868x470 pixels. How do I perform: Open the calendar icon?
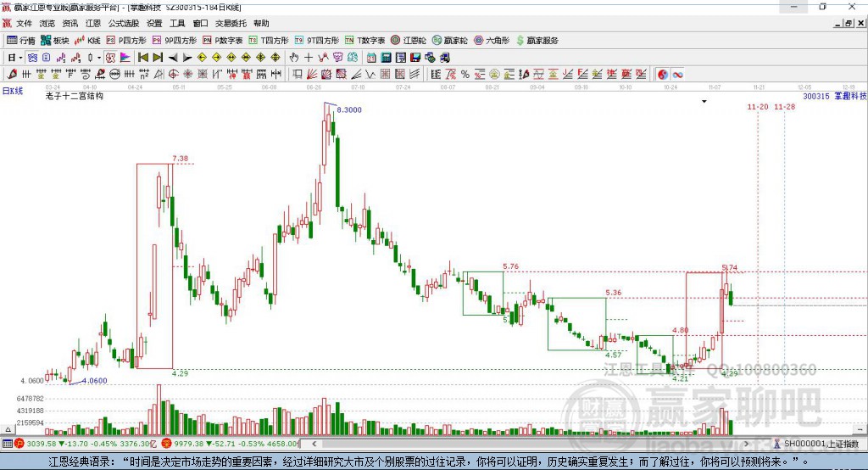(x=371, y=58)
